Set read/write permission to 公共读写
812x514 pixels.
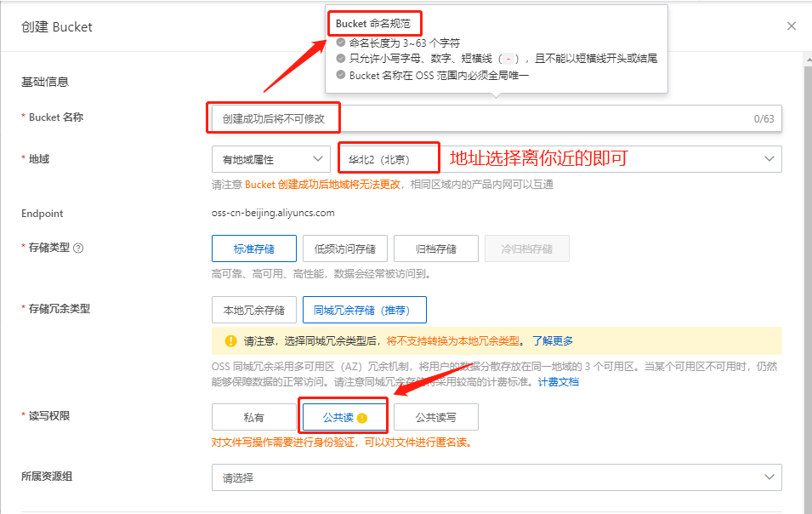(435, 417)
